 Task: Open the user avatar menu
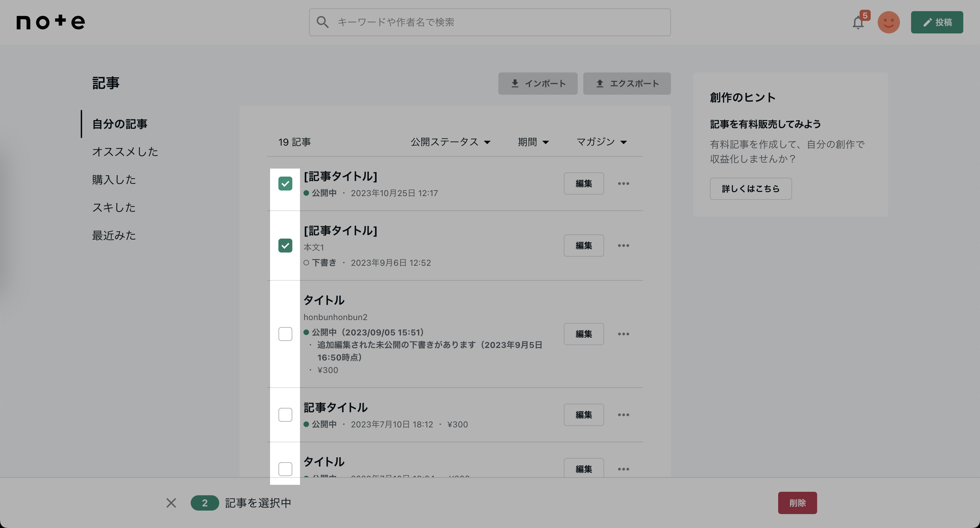(x=888, y=22)
